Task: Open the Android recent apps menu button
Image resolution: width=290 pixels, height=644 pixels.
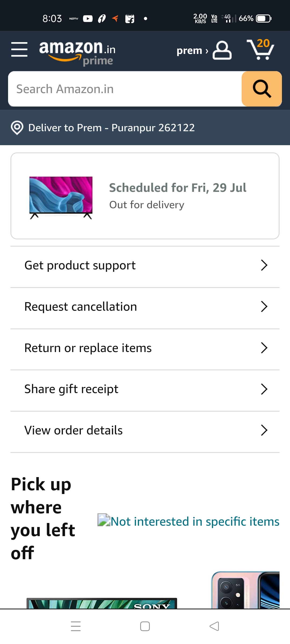Action: [x=76, y=626]
